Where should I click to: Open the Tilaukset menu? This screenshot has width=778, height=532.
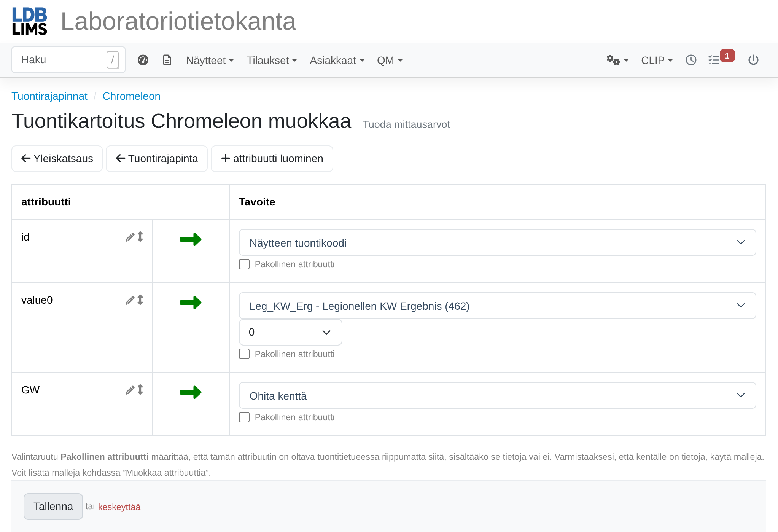click(x=272, y=60)
